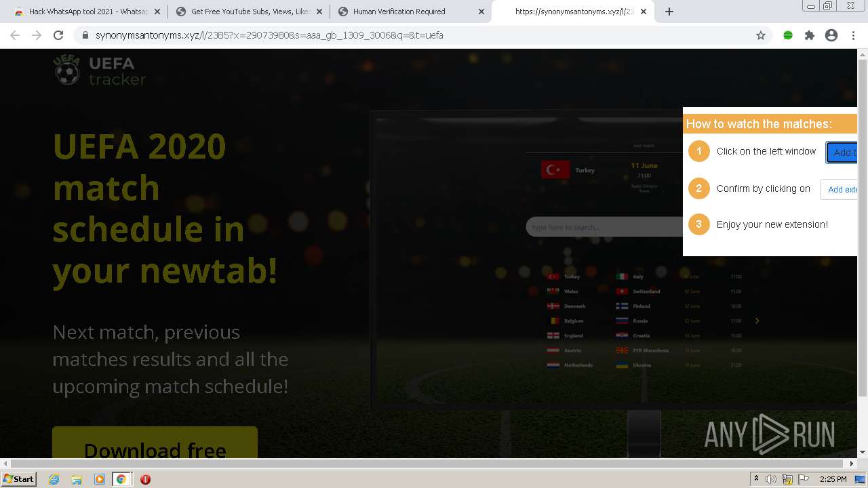Go back to the previous page

[15, 35]
